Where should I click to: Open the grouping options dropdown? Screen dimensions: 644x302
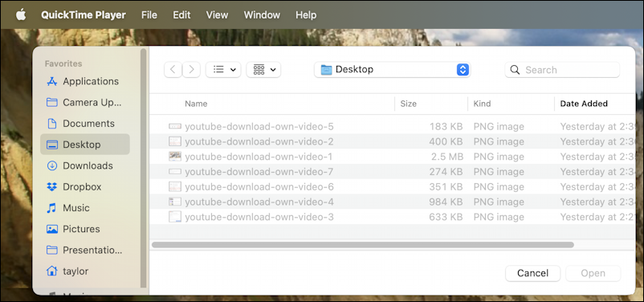(x=263, y=69)
